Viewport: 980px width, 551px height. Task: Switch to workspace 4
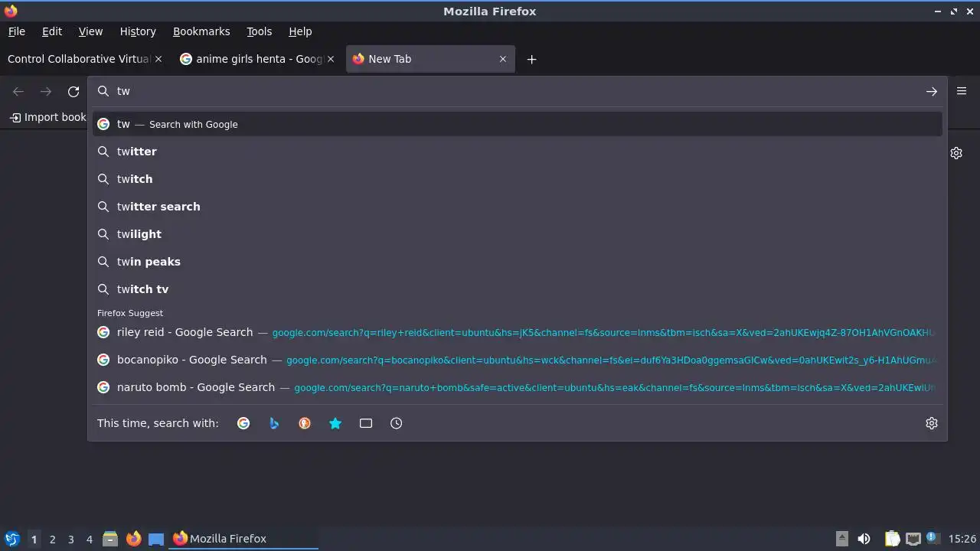[x=89, y=539]
